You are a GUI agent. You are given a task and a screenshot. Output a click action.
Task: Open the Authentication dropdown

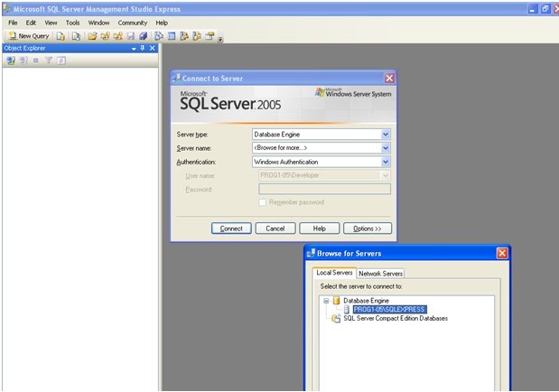click(x=386, y=162)
